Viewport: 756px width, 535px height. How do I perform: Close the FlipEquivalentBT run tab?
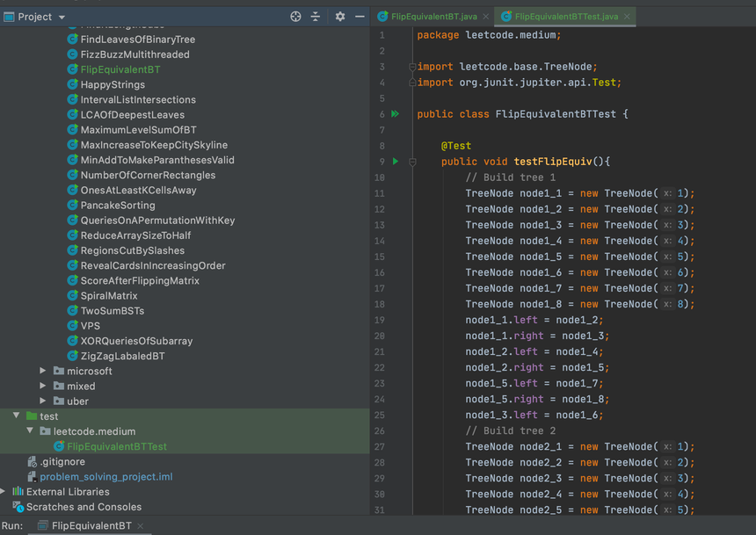141,526
